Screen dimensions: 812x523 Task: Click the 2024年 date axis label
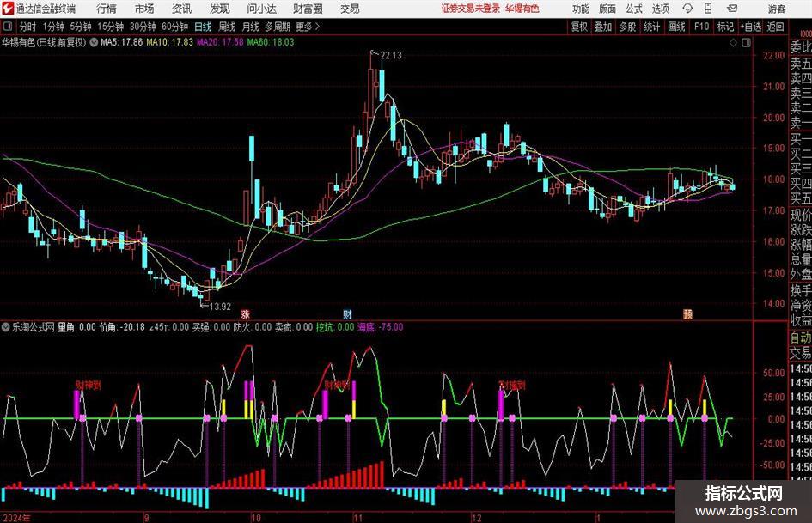coord(16,518)
